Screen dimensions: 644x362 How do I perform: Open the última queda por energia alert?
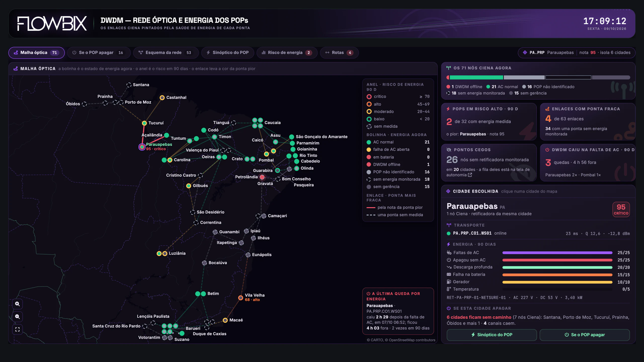point(398,311)
